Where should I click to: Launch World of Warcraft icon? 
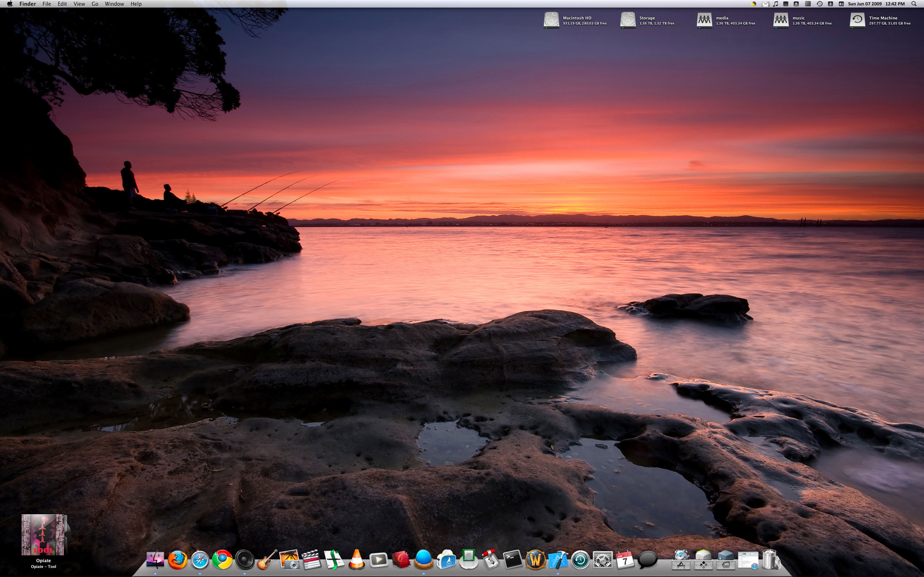(535, 560)
